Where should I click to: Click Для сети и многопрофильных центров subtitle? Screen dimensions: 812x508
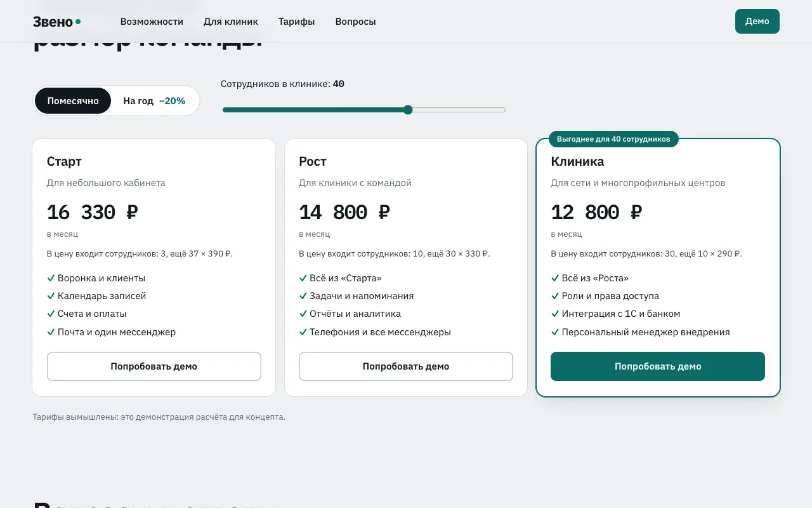[x=638, y=183]
